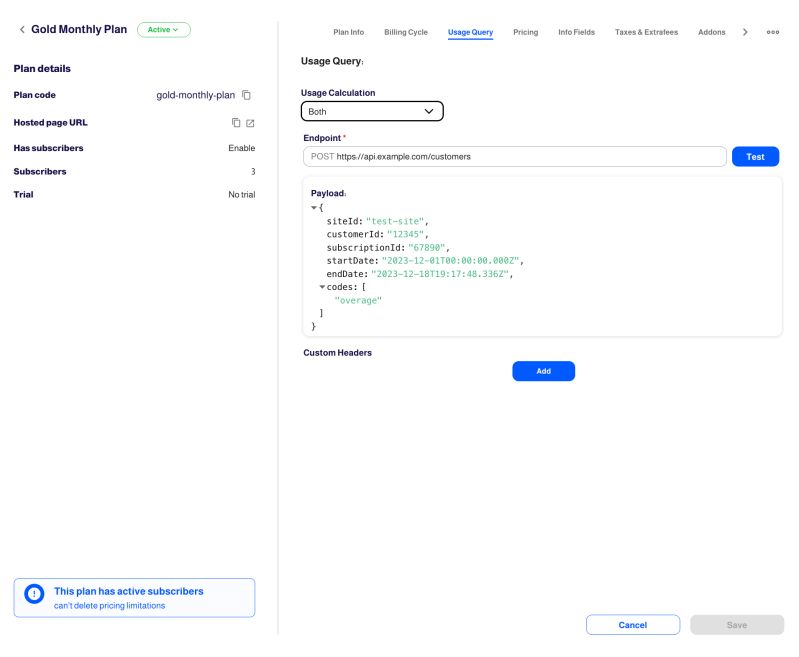Switch to the Addons tab
The height and width of the screenshot is (657, 799).
tap(711, 32)
